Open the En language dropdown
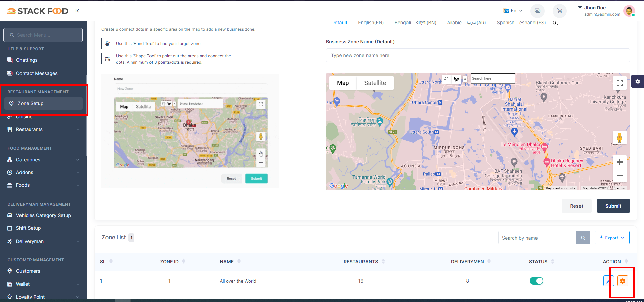This screenshot has height=302, width=644. click(x=513, y=11)
